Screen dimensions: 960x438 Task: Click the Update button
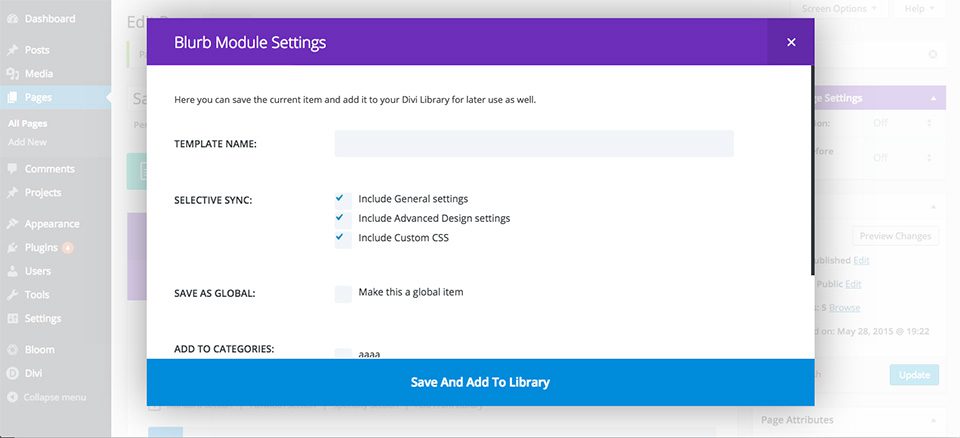[914, 375]
